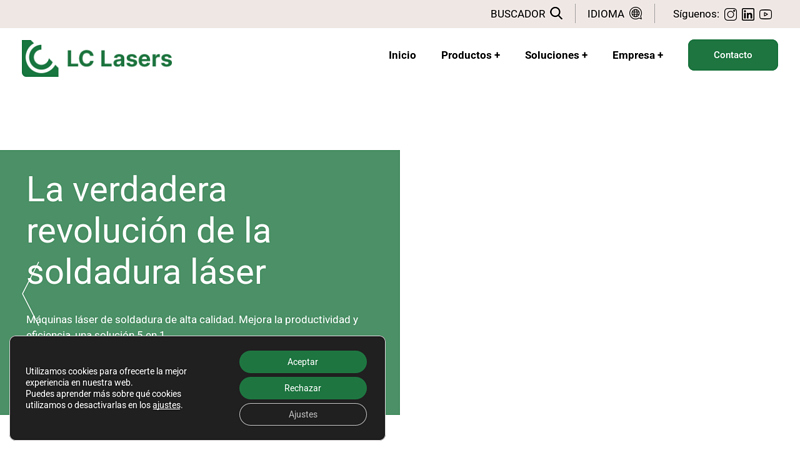Click the BUSCADOR label
Image resolution: width=800 pixels, height=450 pixels.
coord(518,14)
